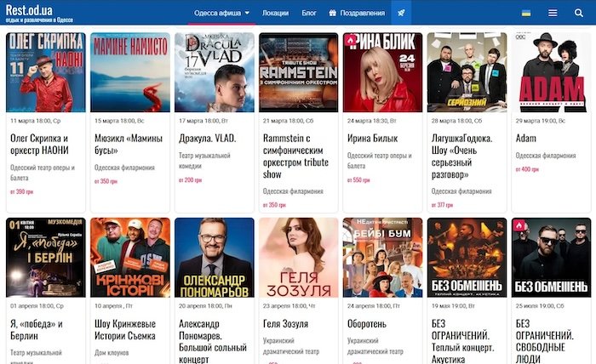Go to the Блог menu item
Screen dimensions: 596x364
coord(309,14)
